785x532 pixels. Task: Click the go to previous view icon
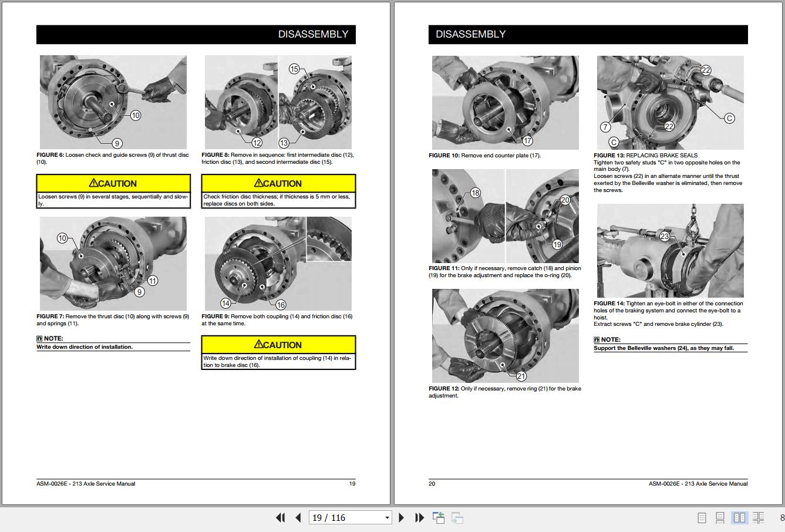click(439, 517)
